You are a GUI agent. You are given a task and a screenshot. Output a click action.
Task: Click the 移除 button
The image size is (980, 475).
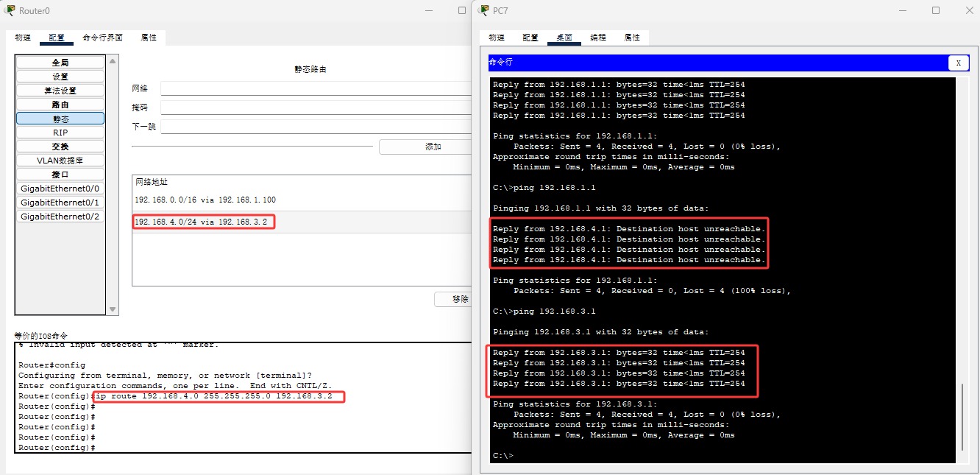click(x=458, y=300)
